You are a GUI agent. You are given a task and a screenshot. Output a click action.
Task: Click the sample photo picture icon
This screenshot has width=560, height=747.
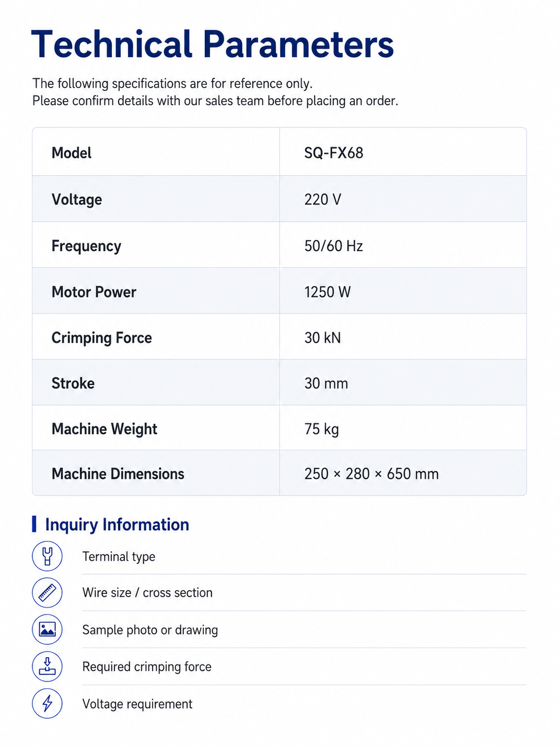click(x=47, y=629)
